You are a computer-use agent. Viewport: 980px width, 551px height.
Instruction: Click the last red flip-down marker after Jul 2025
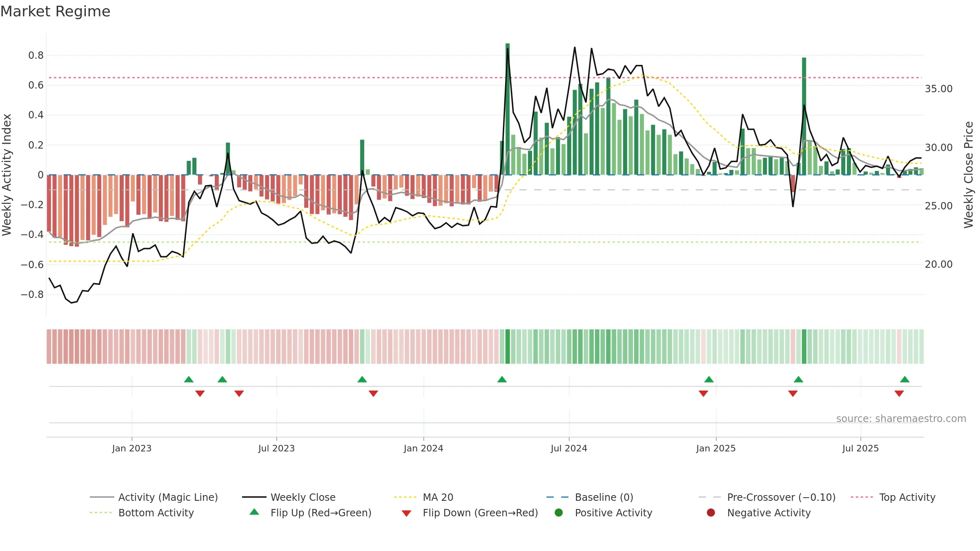tap(899, 393)
